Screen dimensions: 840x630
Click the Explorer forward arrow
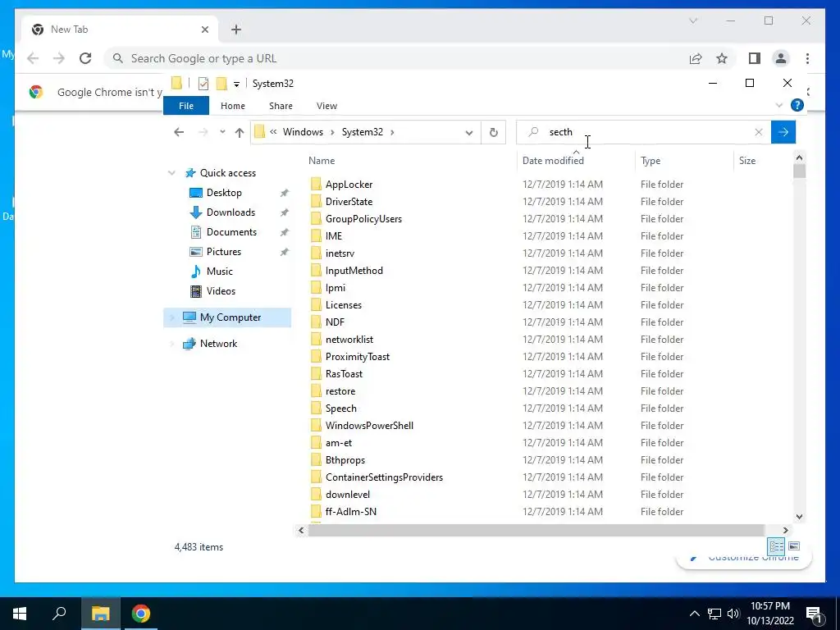203,132
